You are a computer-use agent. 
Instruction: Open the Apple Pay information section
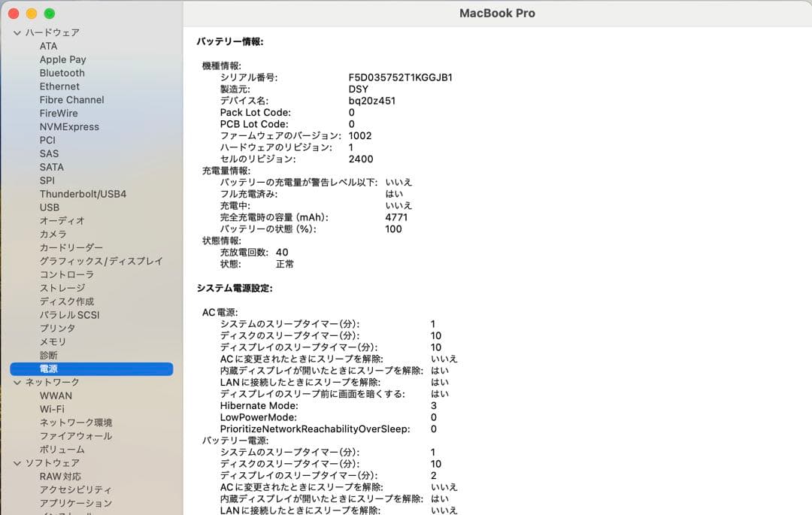(62, 59)
